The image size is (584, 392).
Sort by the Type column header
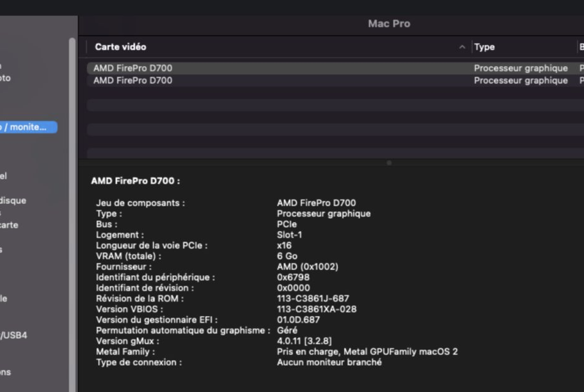[x=485, y=47]
